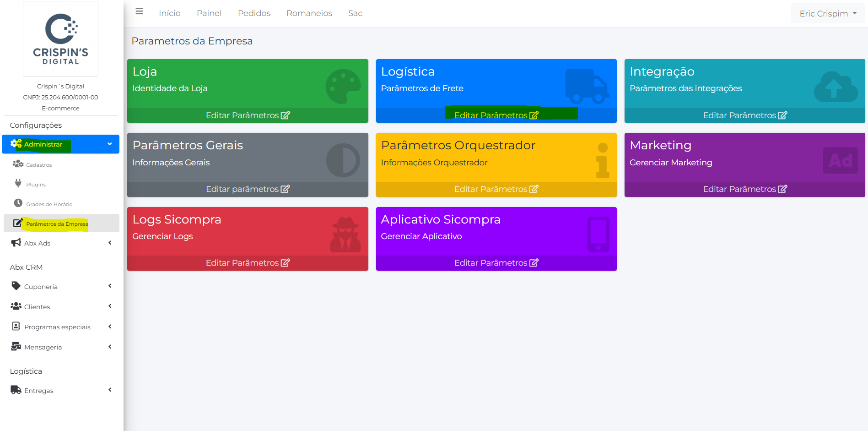Click the hamburger menu icon
This screenshot has width=868, height=431.
pos(139,11)
